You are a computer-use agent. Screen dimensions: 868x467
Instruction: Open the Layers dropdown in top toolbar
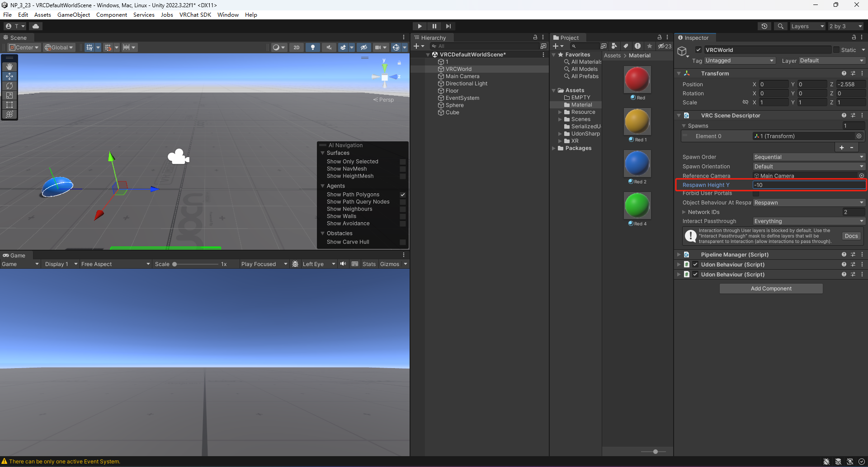807,26
